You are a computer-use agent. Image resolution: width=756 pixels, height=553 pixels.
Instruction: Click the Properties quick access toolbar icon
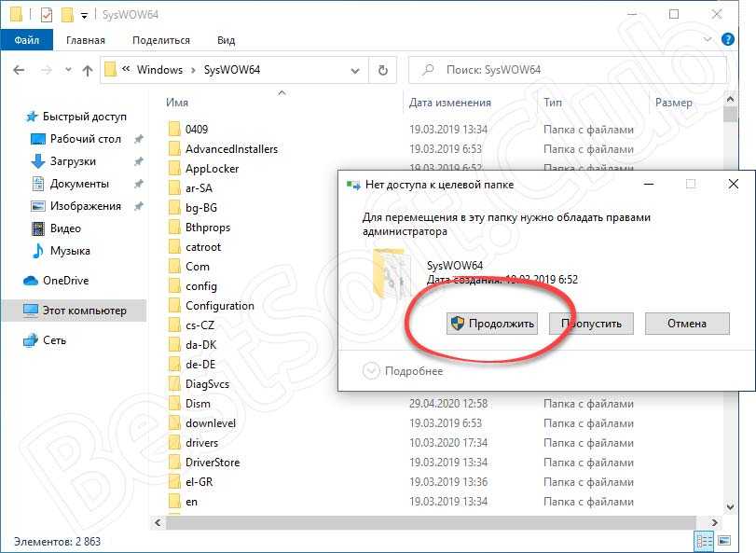tap(47, 15)
